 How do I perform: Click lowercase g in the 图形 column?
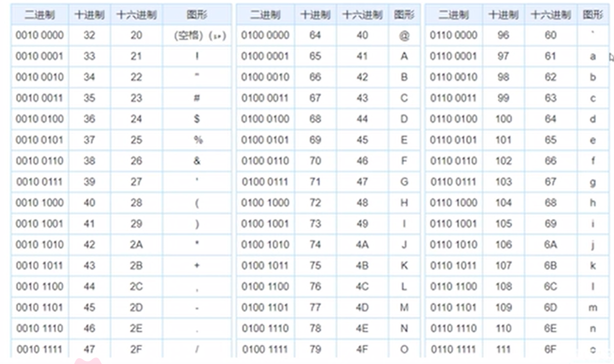[593, 182]
